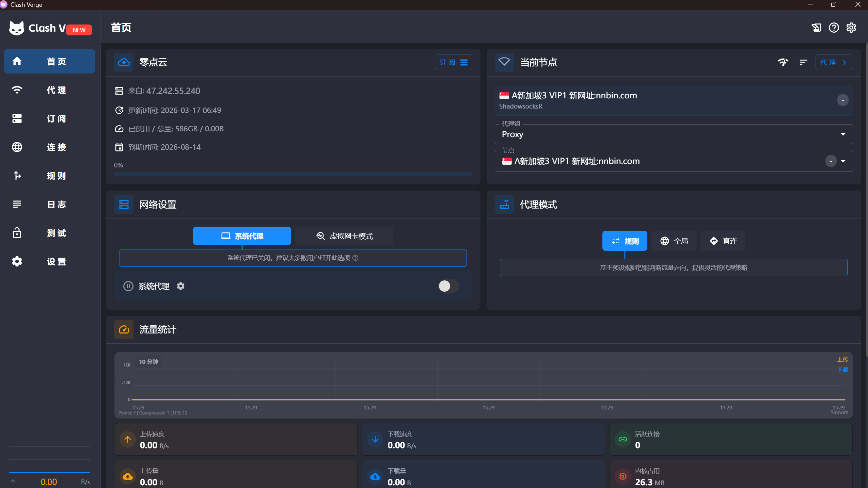The width and height of the screenshot is (868, 488).
Task: Click the 活跃连接 link icon
Action: [x=623, y=439]
